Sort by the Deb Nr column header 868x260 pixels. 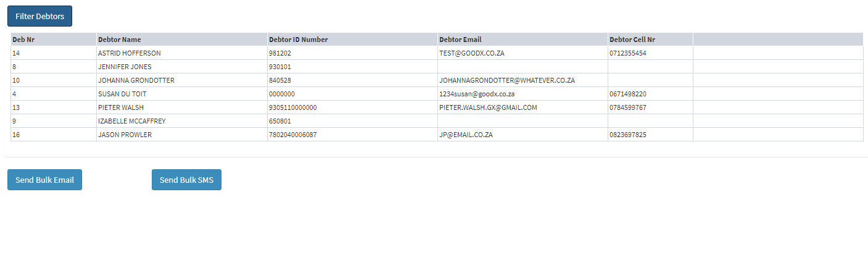pyautogui.click(x=23, y=40)
